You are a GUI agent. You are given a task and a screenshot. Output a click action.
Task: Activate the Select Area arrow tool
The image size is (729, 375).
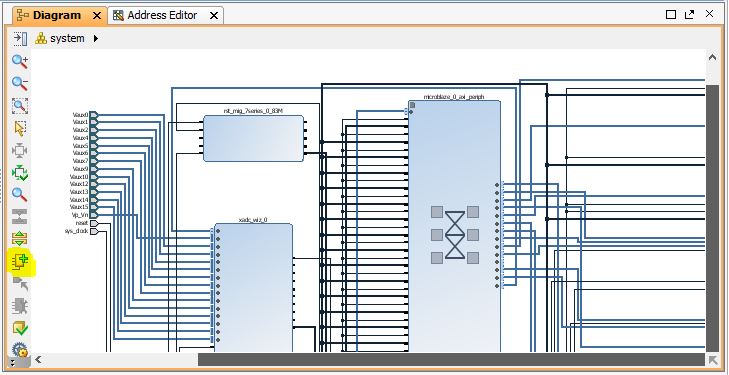click(x=20, y=128)
